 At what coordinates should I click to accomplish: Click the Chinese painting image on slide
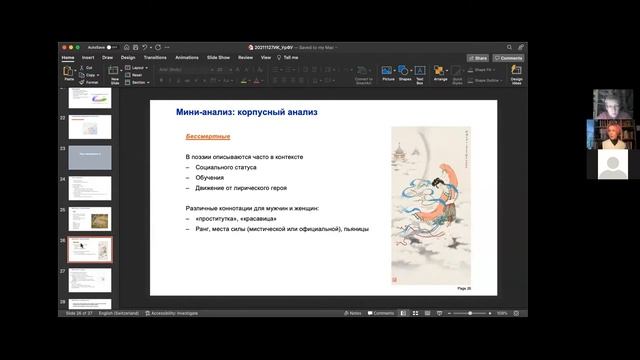pyautogui.click(x=431, y=205)
